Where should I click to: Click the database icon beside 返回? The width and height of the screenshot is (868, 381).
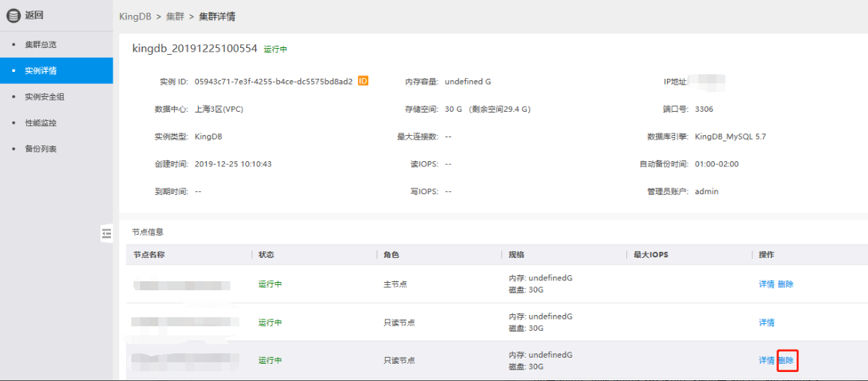[14, 15]
